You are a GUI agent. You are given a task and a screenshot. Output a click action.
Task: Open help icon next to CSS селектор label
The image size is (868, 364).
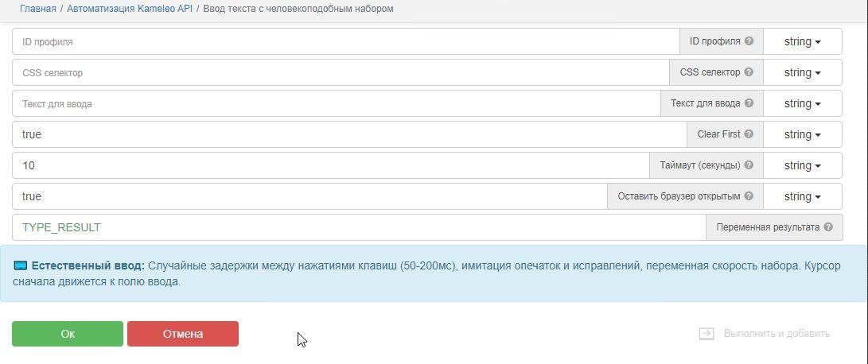coord(749,72)
